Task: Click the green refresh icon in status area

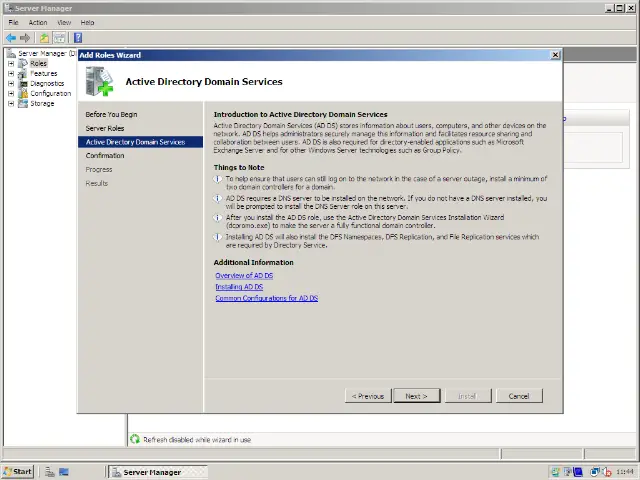Action: [135, 439]
